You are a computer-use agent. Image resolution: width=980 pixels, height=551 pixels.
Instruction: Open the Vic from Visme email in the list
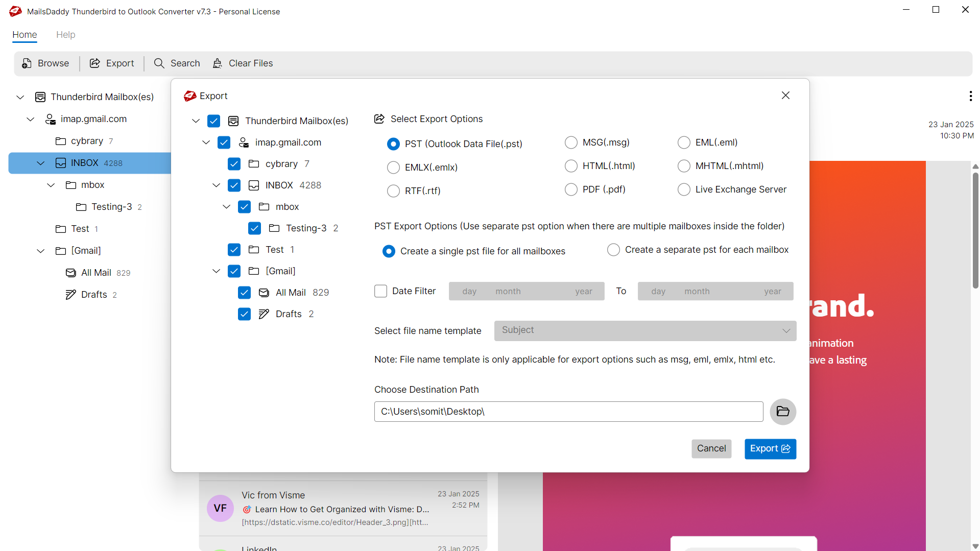click(x=343, y=508)
